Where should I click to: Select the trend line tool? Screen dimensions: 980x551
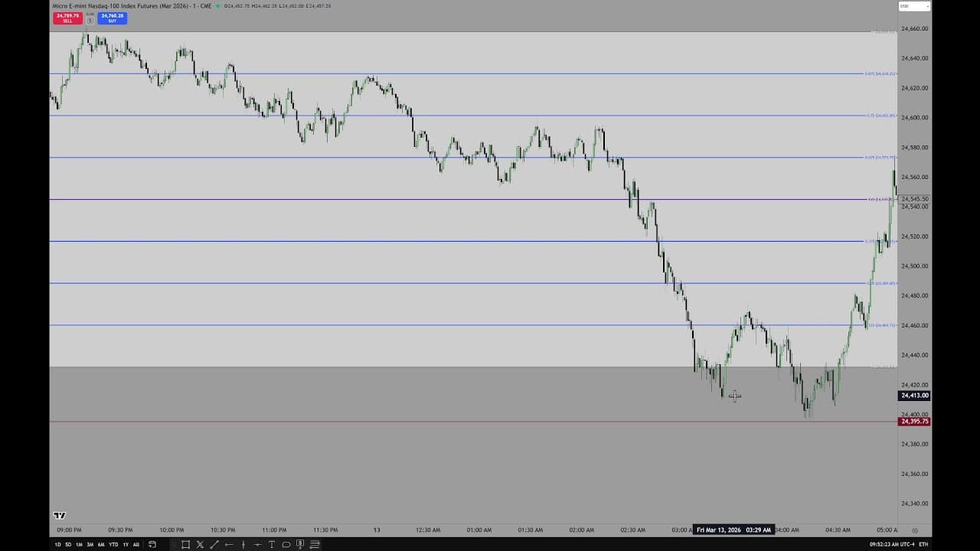(214, 545)
